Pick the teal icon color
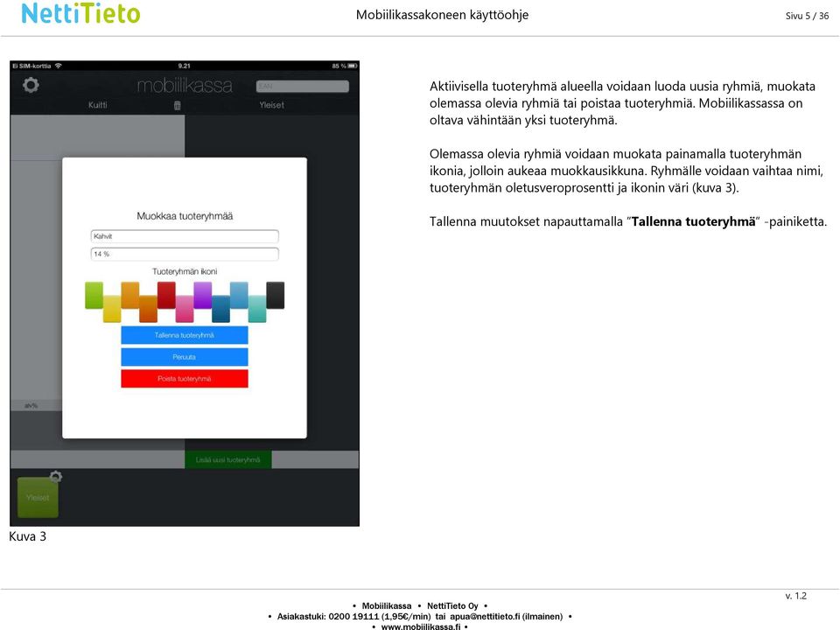 click(257, 309)
